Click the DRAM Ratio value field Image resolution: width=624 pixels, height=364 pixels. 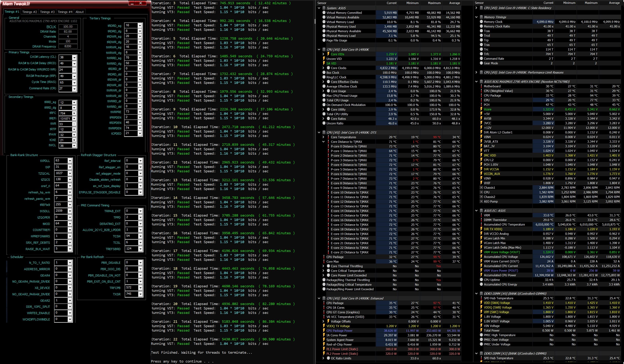click(x=68, y=32)
